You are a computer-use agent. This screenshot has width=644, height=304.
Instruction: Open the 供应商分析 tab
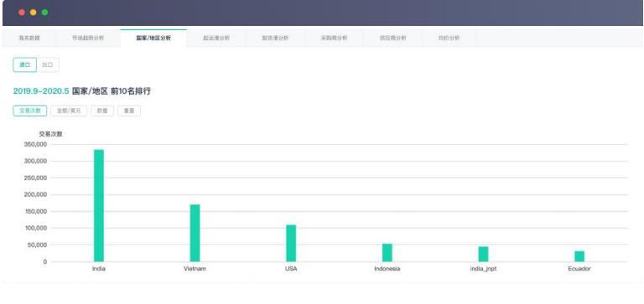[x=392, y=39]
